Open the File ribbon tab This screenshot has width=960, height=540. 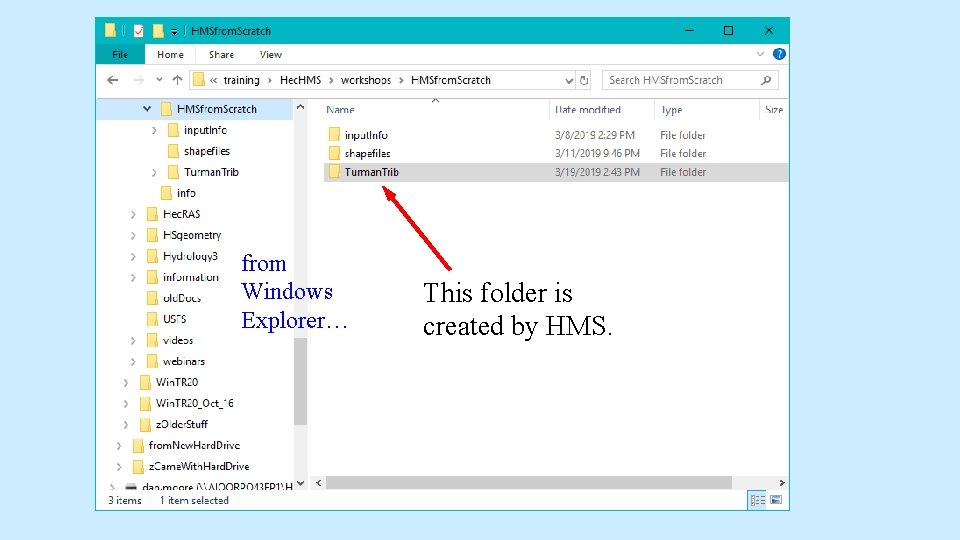[x=120, y=54]
